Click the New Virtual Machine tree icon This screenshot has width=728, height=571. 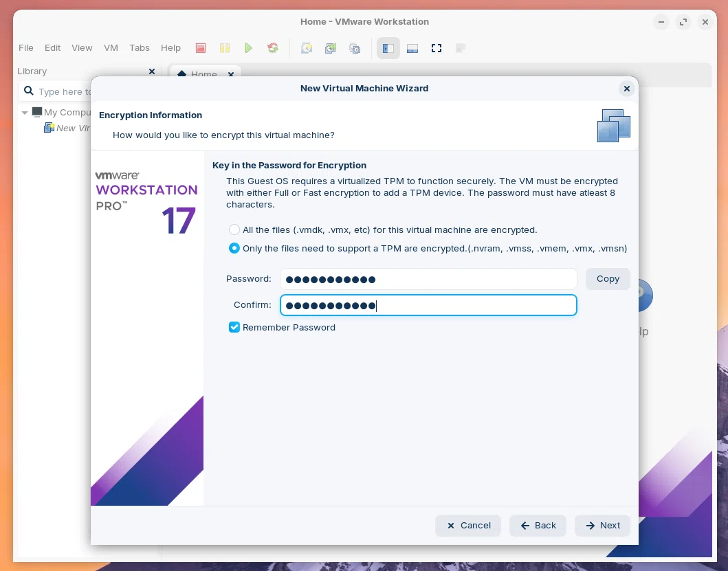click(49, 128)
